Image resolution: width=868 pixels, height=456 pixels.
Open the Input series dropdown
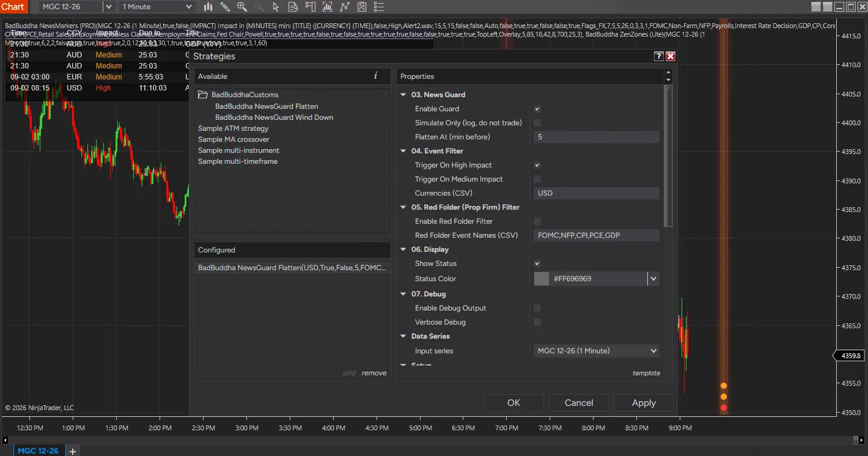click(x=596, y=351)
